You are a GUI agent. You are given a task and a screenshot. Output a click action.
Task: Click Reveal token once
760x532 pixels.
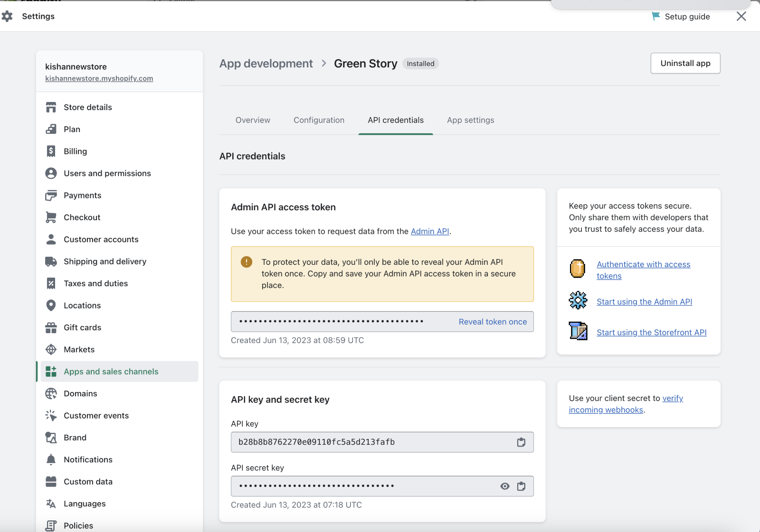point(493,322)
